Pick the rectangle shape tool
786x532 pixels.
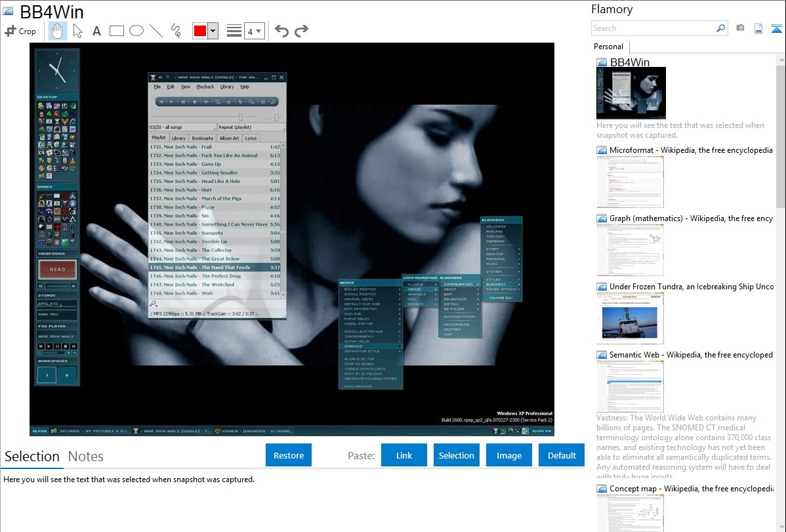click(117, 31)
